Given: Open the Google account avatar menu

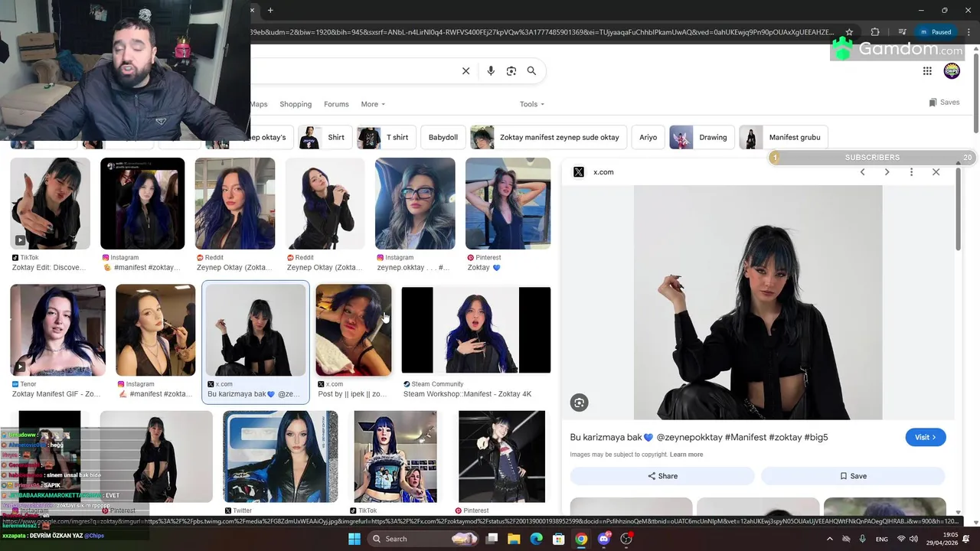Looking at the screenshot, I should coord(952,70).
